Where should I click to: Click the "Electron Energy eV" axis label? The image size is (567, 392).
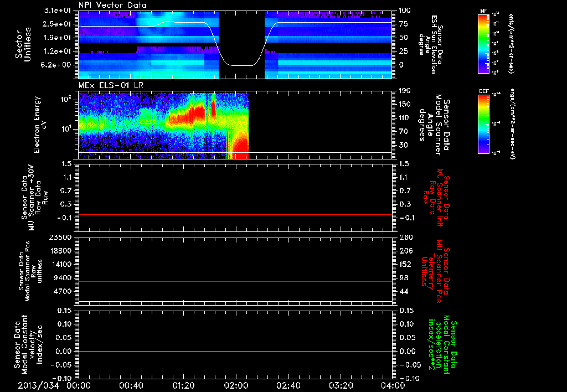[40, 125]
